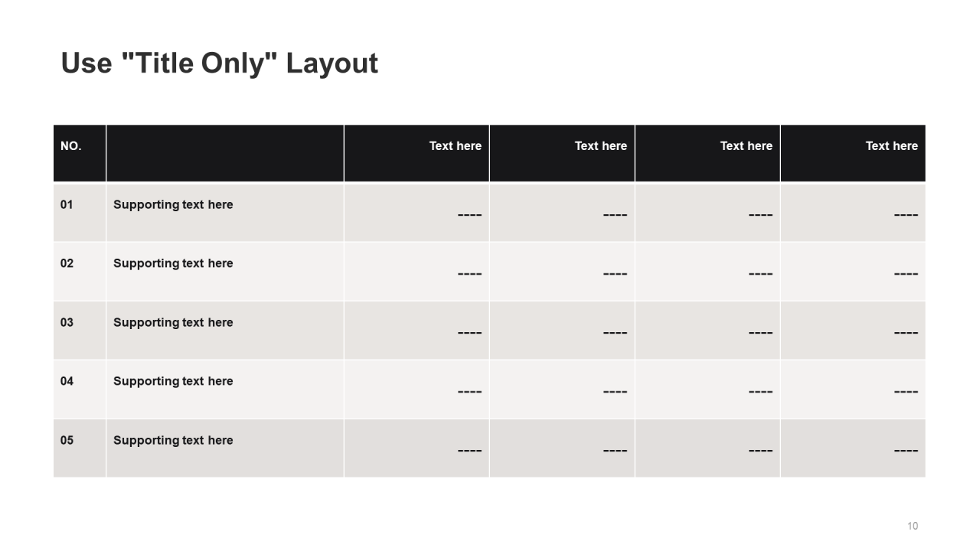This screenshot has height=551, width=980.
Task: Click the third "Text here" column header
Action: 707,153
